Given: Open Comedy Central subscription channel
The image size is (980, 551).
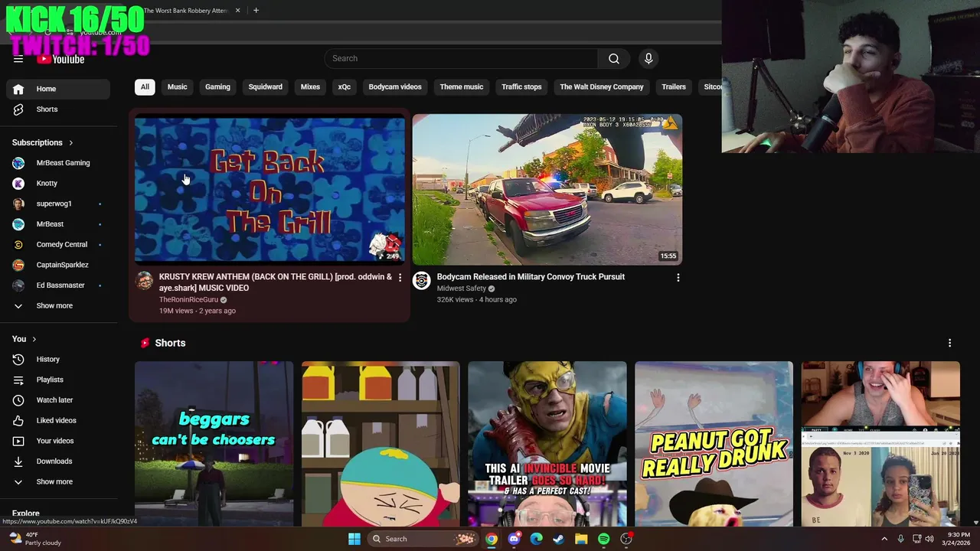Looking at the screenshot, I should point(58,245).
